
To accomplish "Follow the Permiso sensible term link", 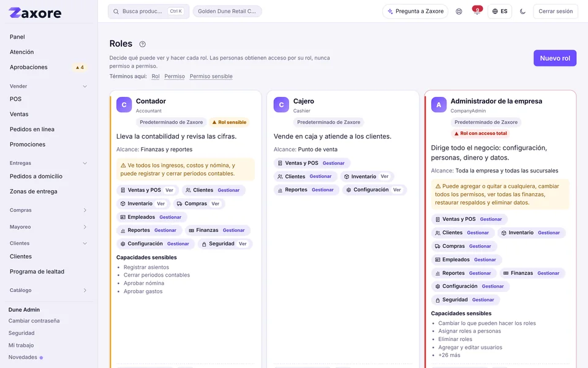I will click(x=211, y=76).
